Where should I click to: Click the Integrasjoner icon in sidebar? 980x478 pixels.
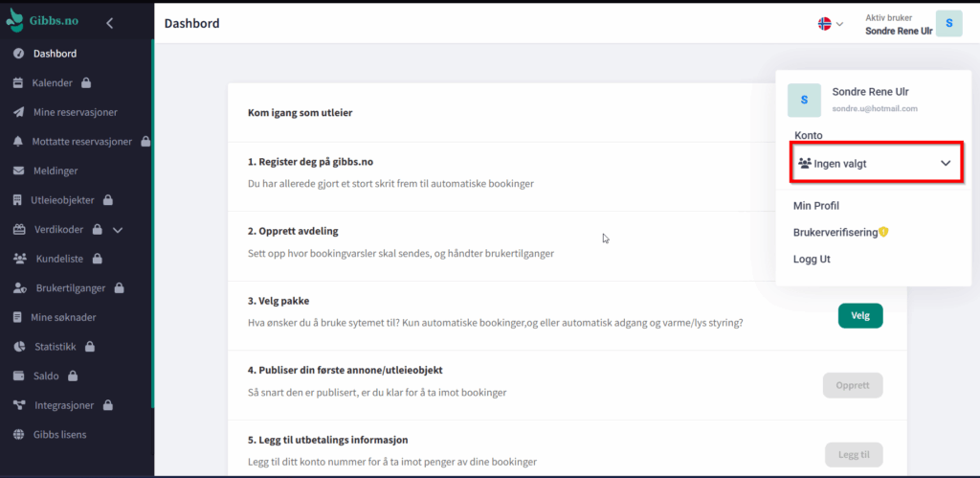point(18,405)
